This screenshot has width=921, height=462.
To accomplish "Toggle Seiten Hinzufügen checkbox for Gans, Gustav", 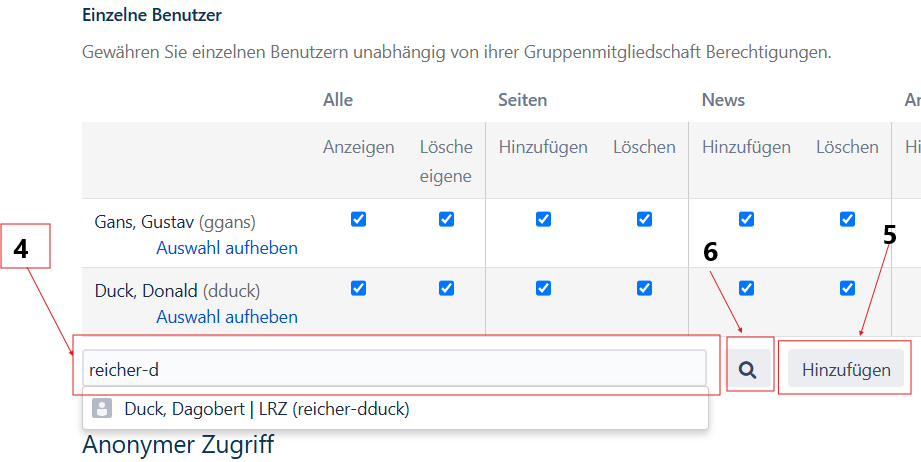I will (x=543, y=219).
